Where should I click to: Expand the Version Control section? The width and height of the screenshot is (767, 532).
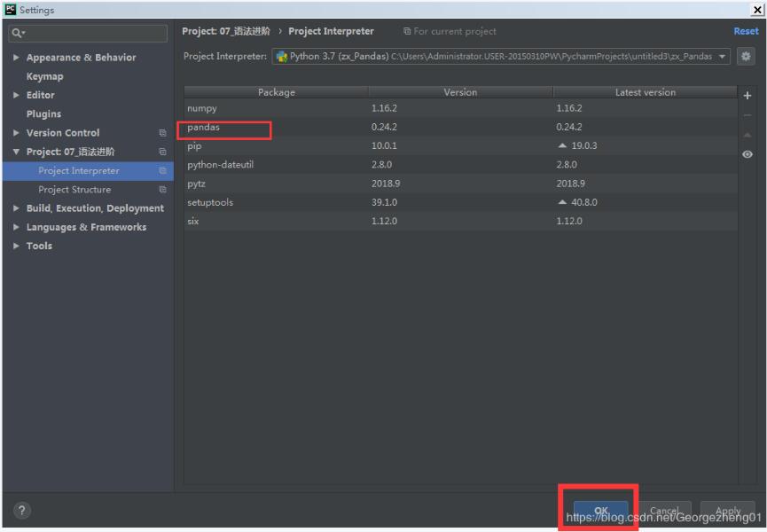click(x=16, y=133)
